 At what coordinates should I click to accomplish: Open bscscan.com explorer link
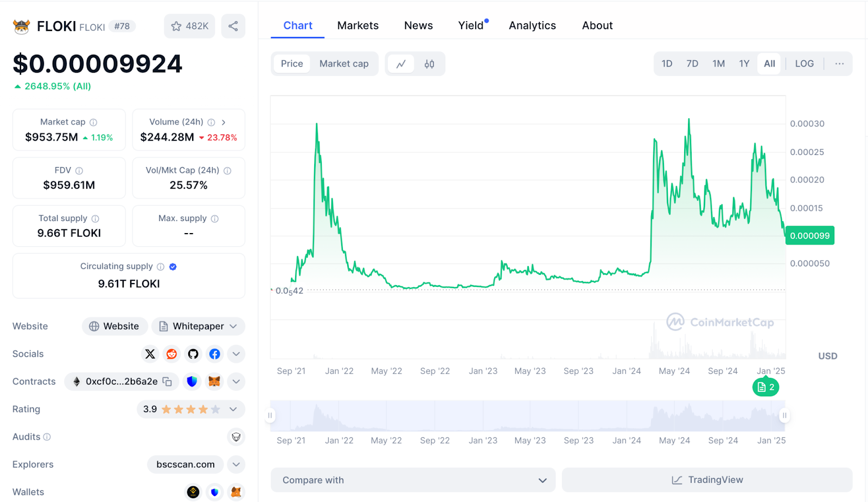[x=186, y=465]
